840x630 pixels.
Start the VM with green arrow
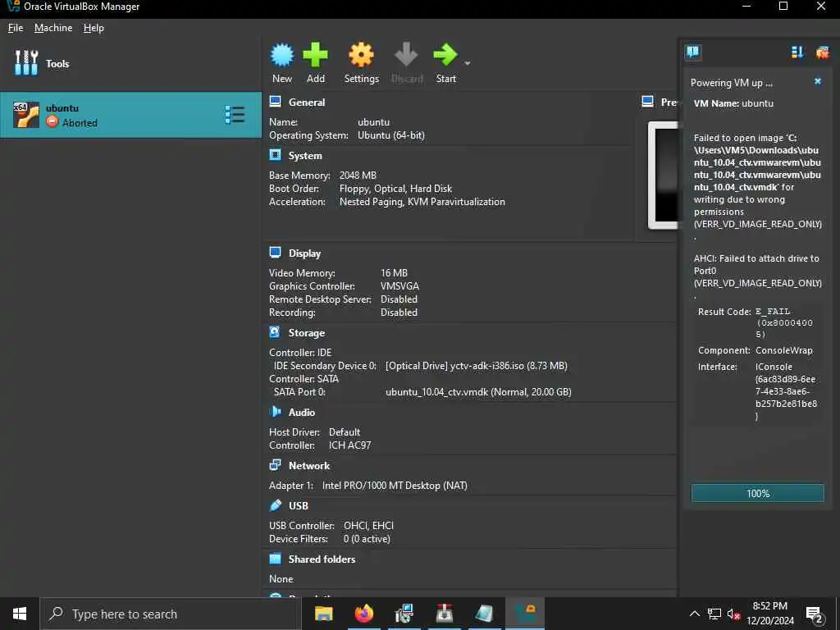445,55
